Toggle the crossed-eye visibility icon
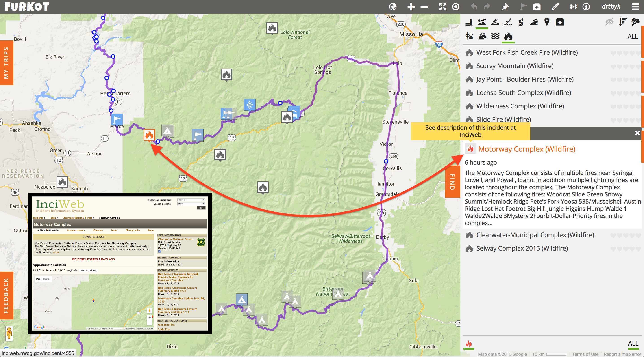This screenshot has height=357, width=644. click(x=609, y=22)
